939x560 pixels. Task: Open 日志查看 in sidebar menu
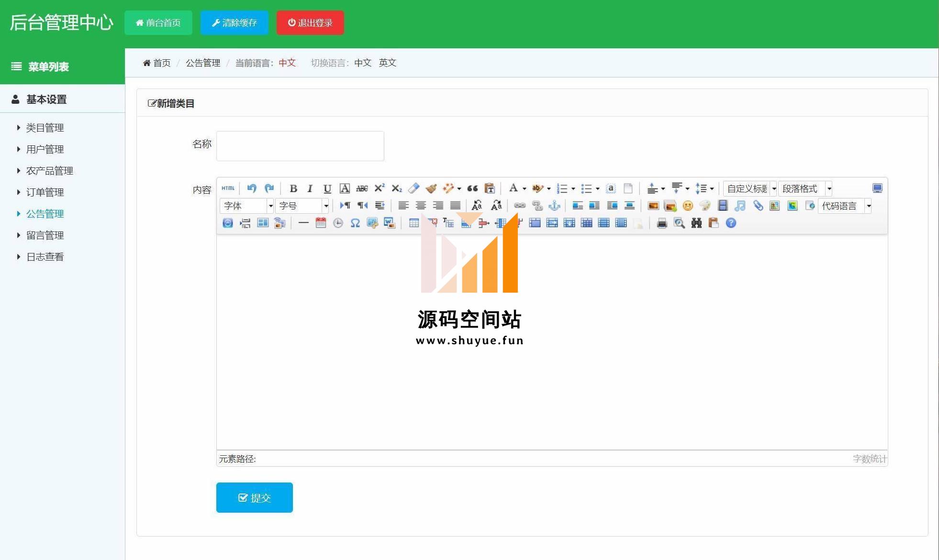click(x=45, y=257)
